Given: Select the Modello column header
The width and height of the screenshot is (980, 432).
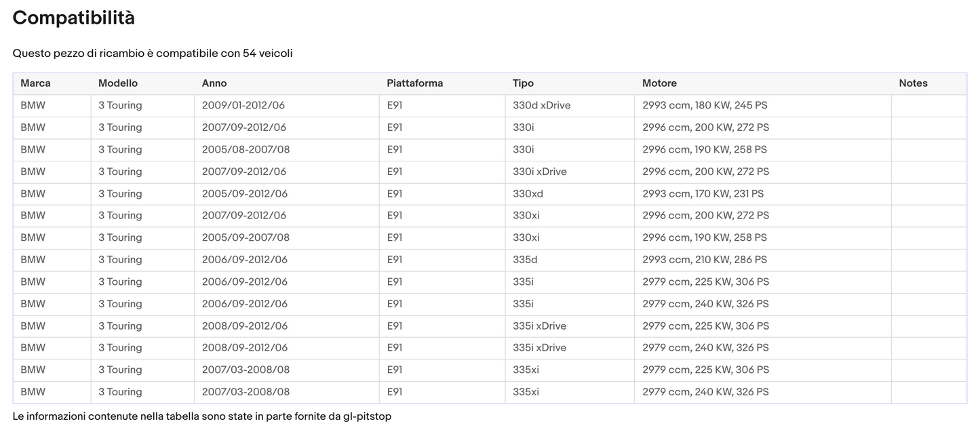Looking at the screenshot, I should (118, 83).
